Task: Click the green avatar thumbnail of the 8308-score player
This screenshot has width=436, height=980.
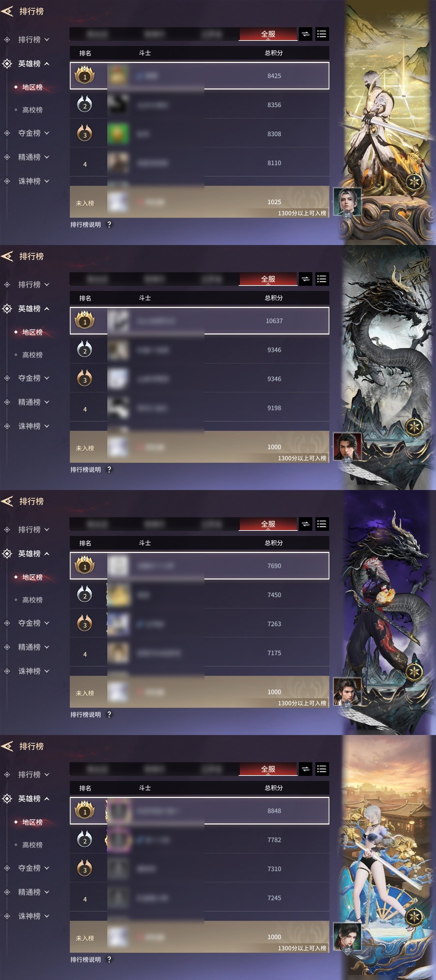Action: (119, 134)
